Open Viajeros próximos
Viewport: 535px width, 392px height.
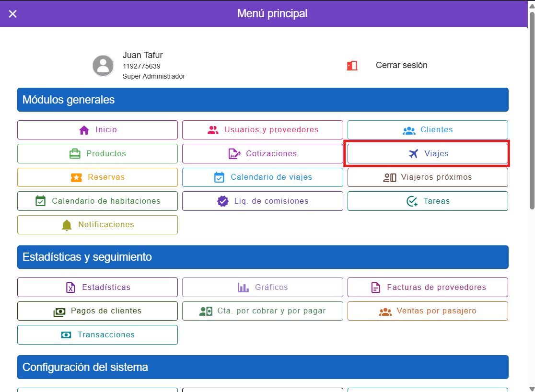tap(428, 177)
